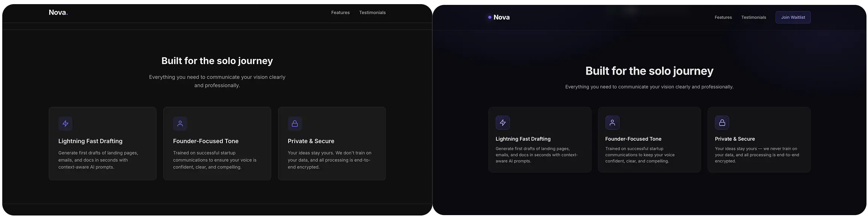Click the Nova wordmark next to the purple dot

point(502,17)
